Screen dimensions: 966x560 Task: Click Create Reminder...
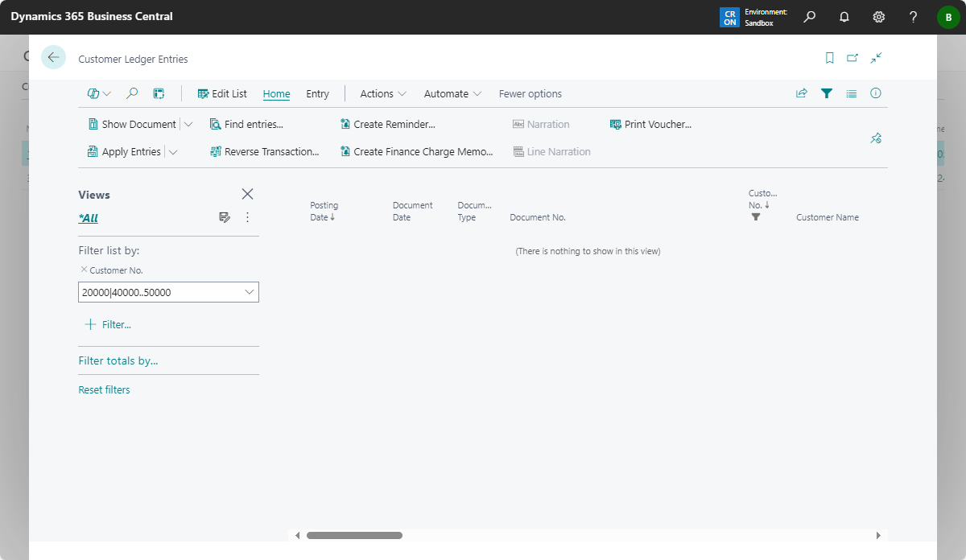click(387, 124)
